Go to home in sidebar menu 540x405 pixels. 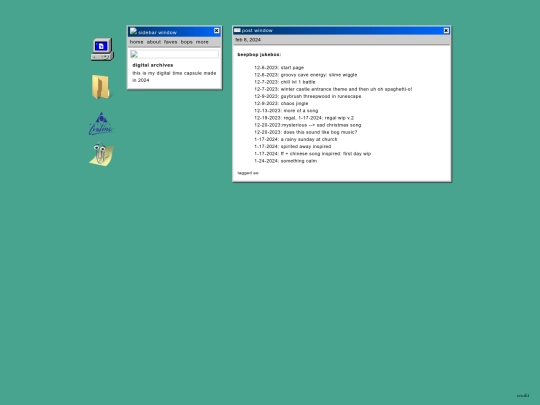[x=136, y=42]
